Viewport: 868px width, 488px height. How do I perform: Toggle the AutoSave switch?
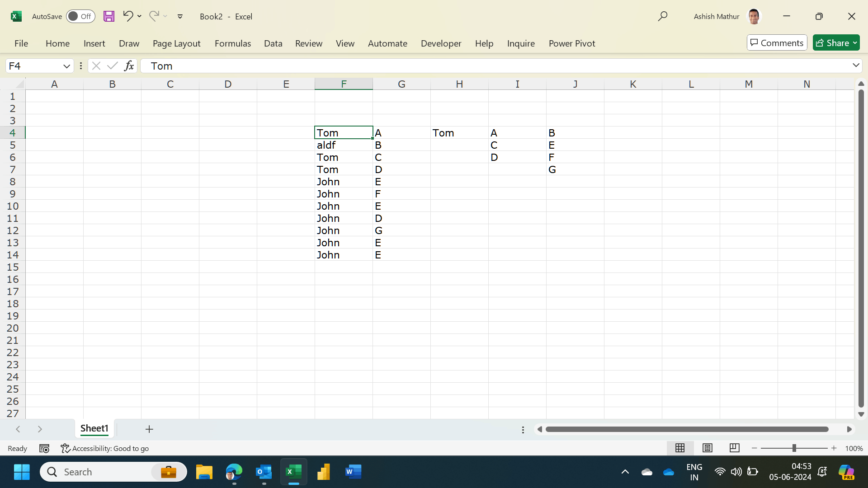[80, 16]
